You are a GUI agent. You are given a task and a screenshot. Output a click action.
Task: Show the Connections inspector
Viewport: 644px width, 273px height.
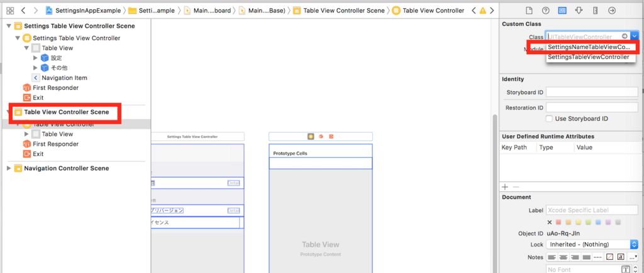612,11
